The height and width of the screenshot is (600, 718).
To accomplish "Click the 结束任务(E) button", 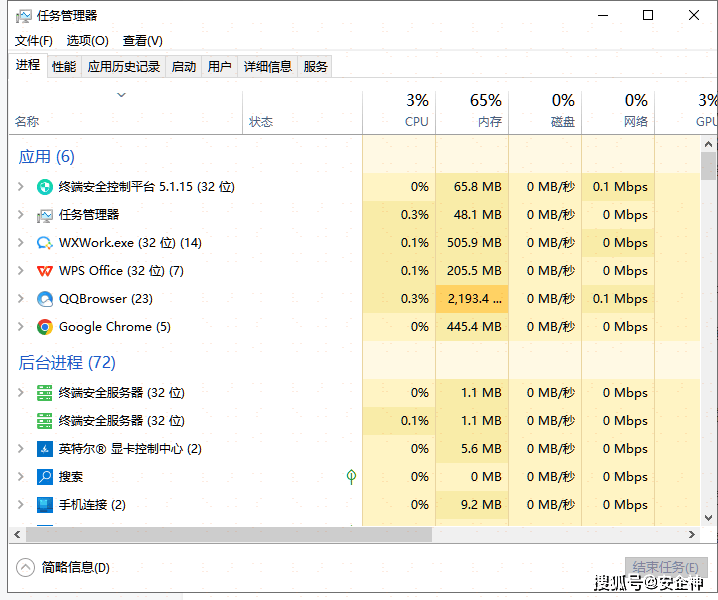I will [x=666, y=567].
